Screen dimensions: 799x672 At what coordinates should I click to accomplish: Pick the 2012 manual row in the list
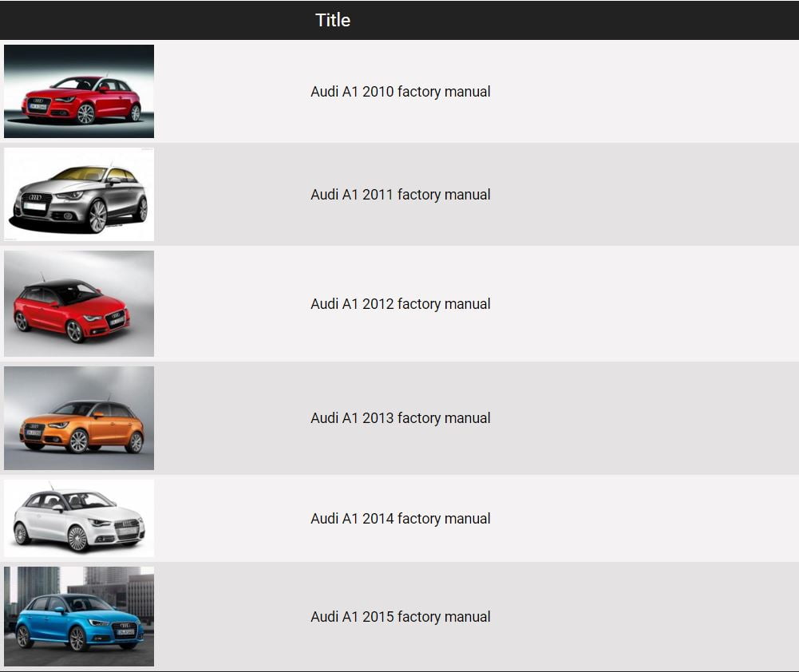(x=639, y=304)
